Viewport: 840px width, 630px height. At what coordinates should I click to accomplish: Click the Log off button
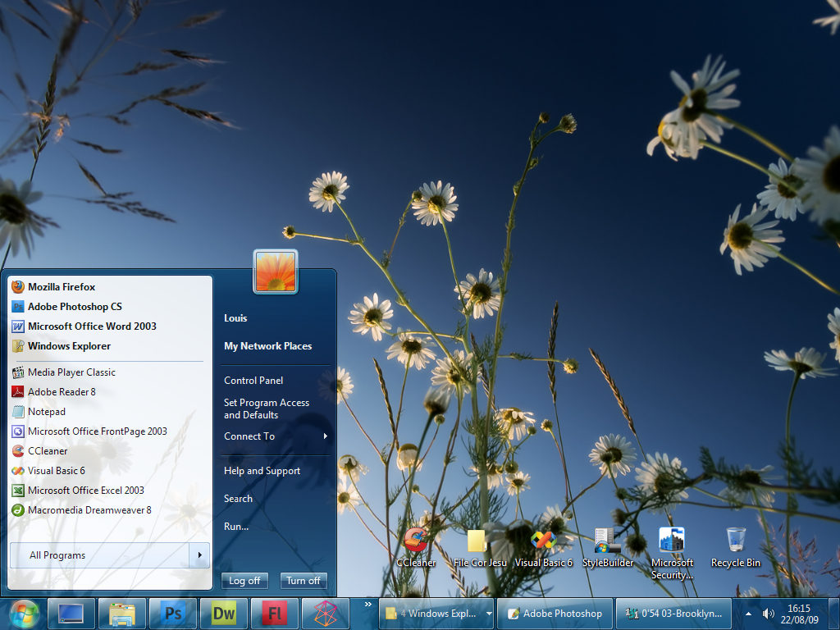(244, 581)
